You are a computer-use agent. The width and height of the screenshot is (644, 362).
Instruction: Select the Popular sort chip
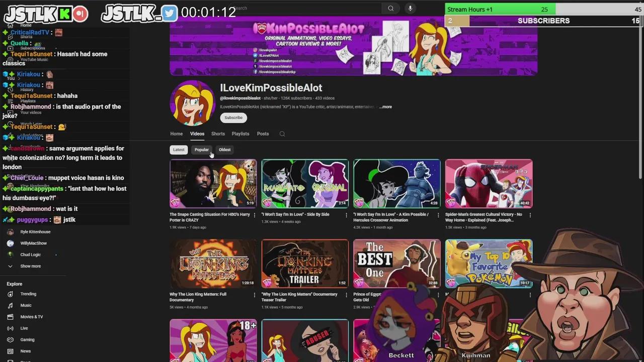202,150
